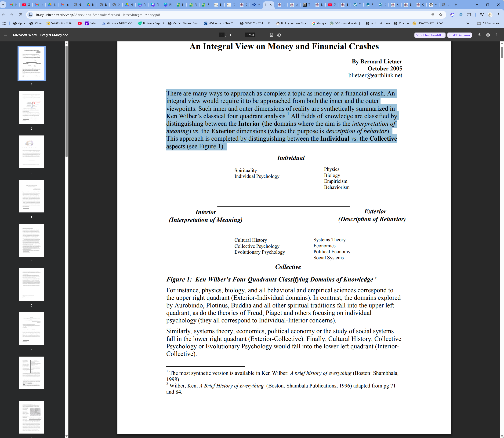Open the Google bookmark
504x438 pixels.
pos(319,23)
